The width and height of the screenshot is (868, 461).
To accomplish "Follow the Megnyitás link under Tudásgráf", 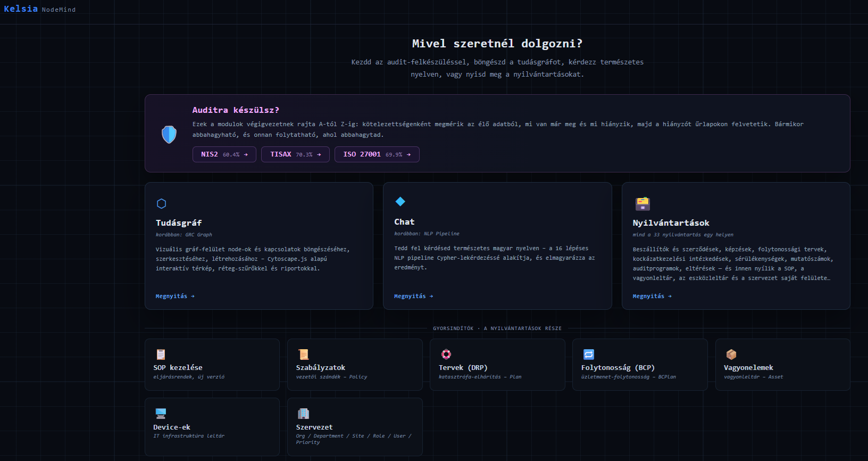I will tap(175, 296).
